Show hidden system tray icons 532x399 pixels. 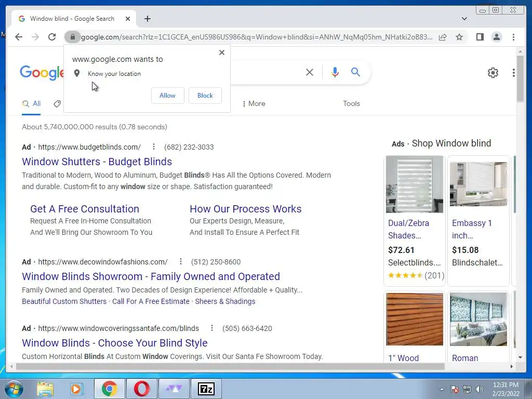(442, 389)
